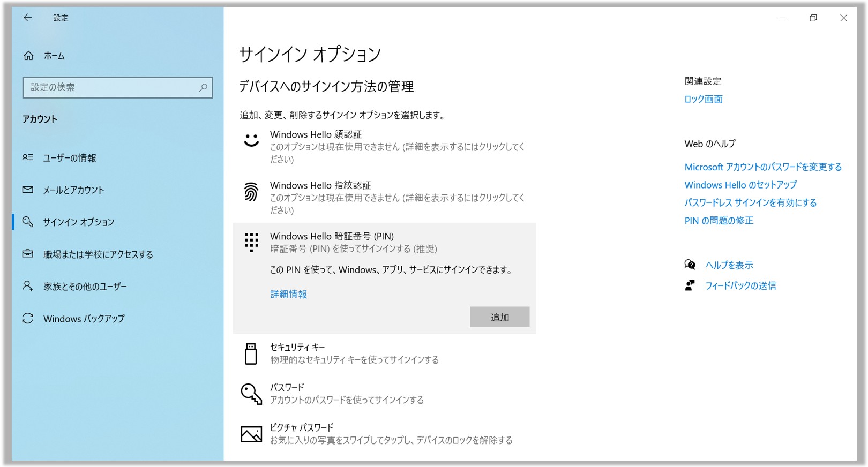
Task: Click the Home house icon
Action: (x=28, y=56)
